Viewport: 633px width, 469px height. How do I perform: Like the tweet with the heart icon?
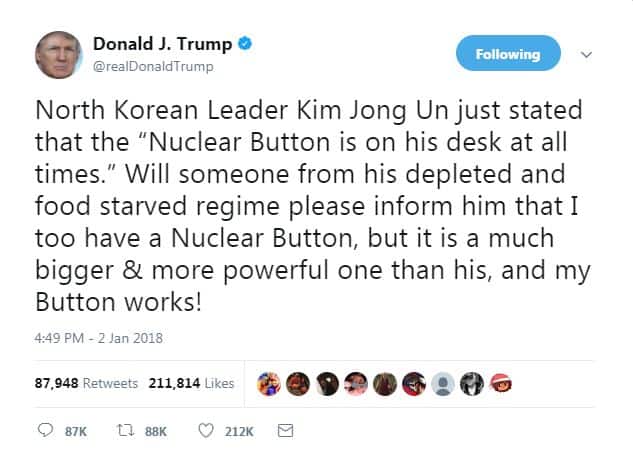[206, 431]
